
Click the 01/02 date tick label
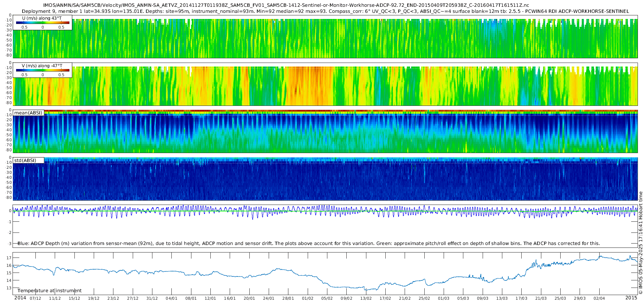tap(307, 298)
